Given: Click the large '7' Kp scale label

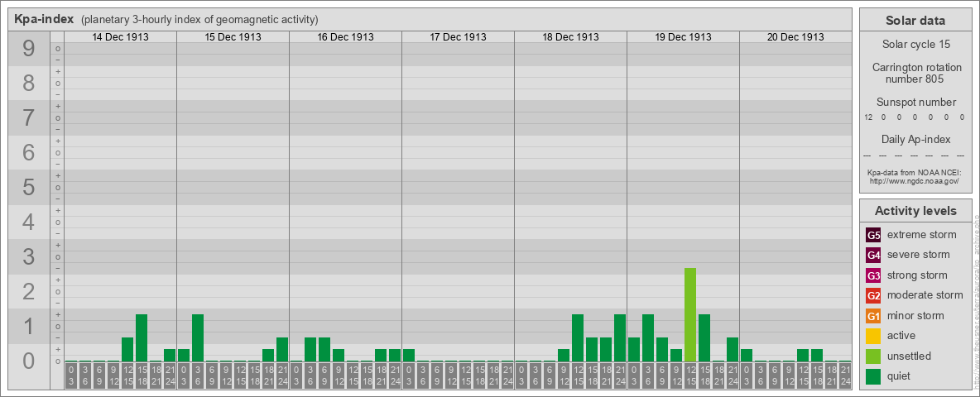Looking at the screenshot, I should tap(29, 117).
